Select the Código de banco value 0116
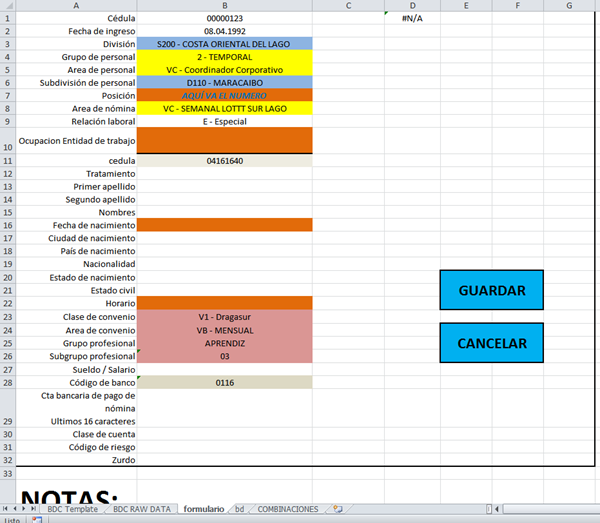This screenshot has height=523, width=600. pos(225,383)
